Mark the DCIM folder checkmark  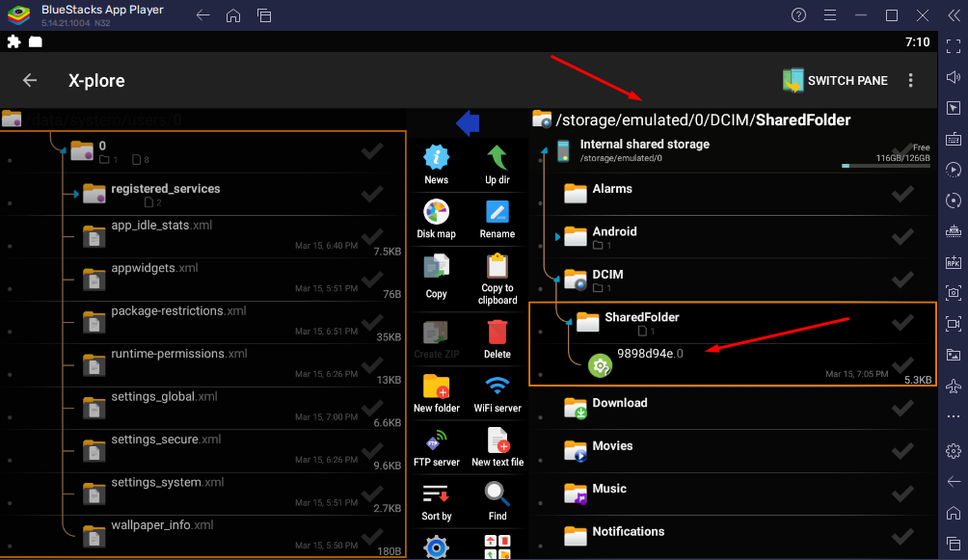901,280
